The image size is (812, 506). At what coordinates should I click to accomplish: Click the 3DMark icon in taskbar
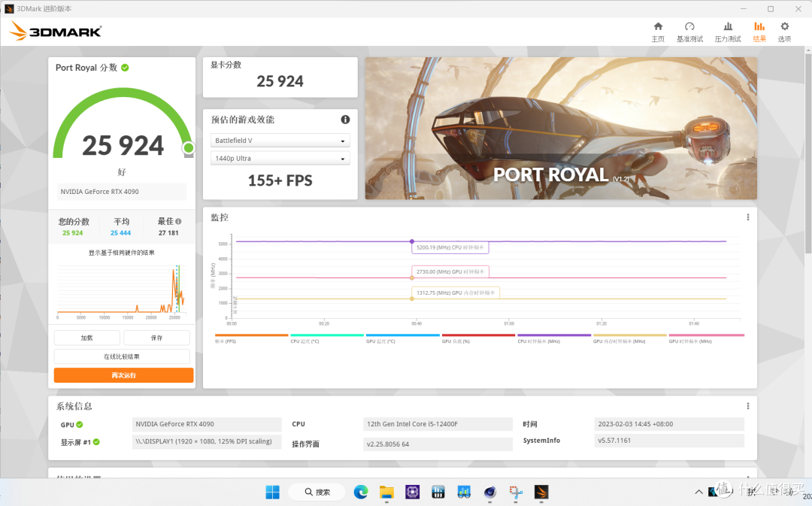click(x=541, y=492)
